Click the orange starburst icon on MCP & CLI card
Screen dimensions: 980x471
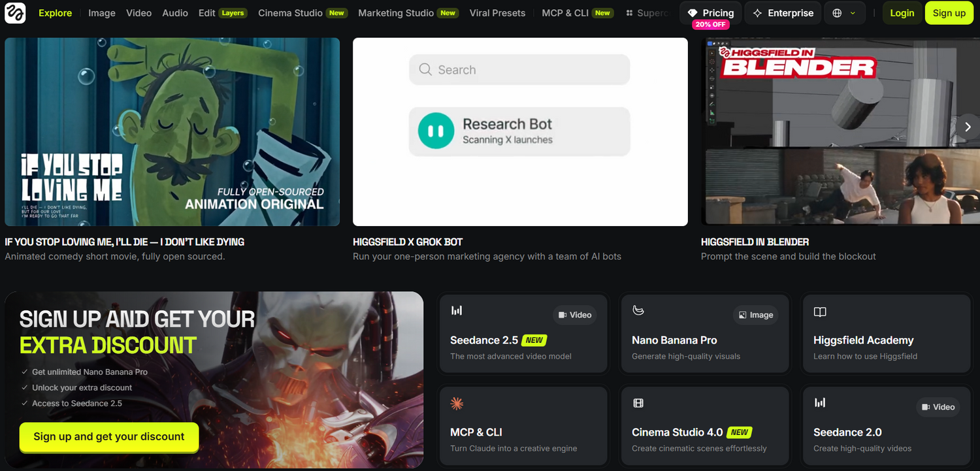457,404
